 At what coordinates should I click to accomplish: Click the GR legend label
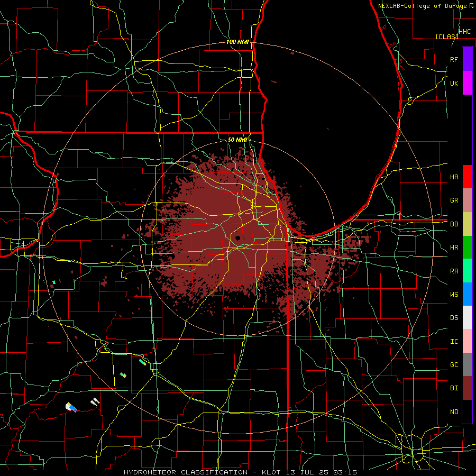[454, 200]
